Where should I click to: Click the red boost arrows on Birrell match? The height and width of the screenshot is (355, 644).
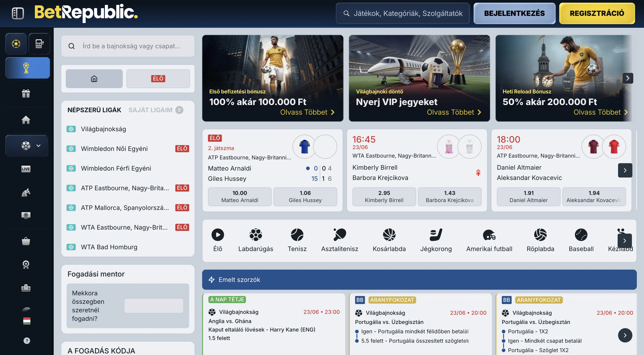[x=478, y=173]
